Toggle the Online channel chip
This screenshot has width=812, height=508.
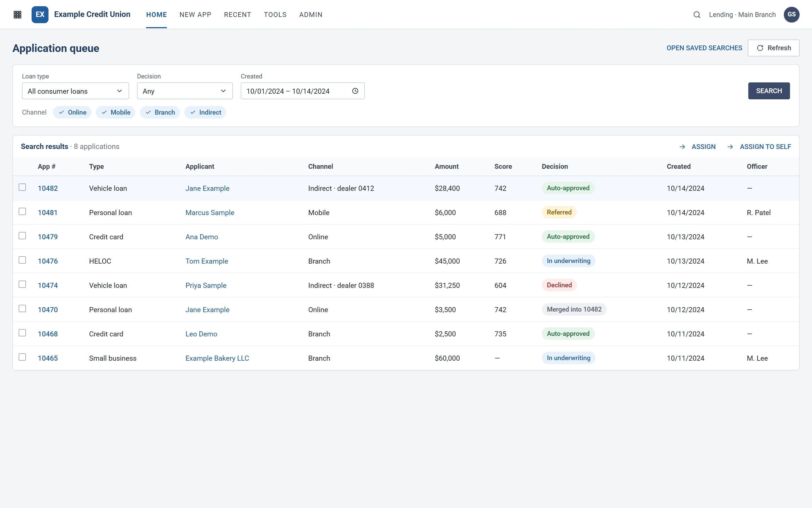tap(72, 112)
